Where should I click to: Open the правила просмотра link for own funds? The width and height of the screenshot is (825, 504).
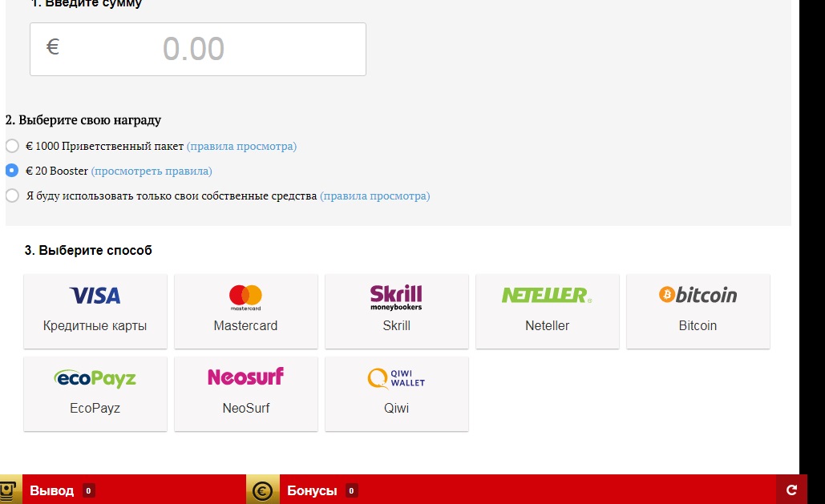(x=375, y=196)
